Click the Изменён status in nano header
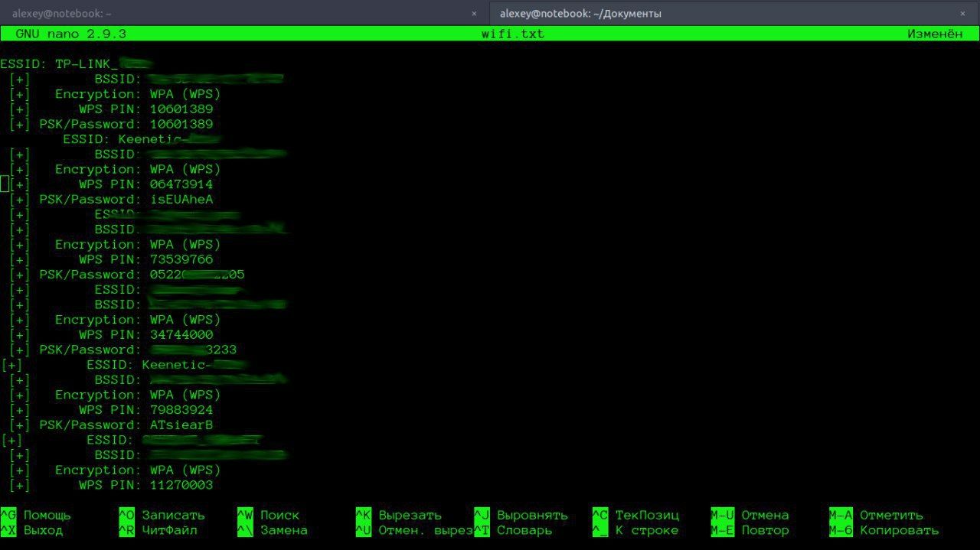This screenshot has width=980, height=550. pos(935,34)
